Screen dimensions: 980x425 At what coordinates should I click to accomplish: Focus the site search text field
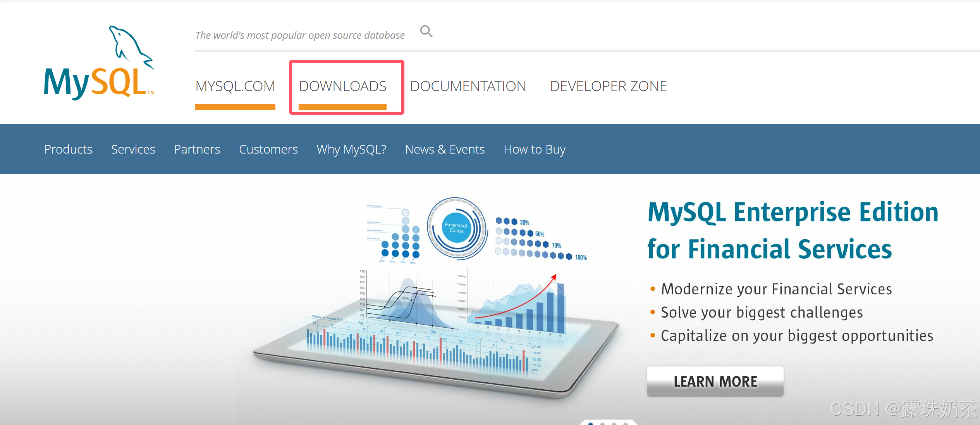300,35
